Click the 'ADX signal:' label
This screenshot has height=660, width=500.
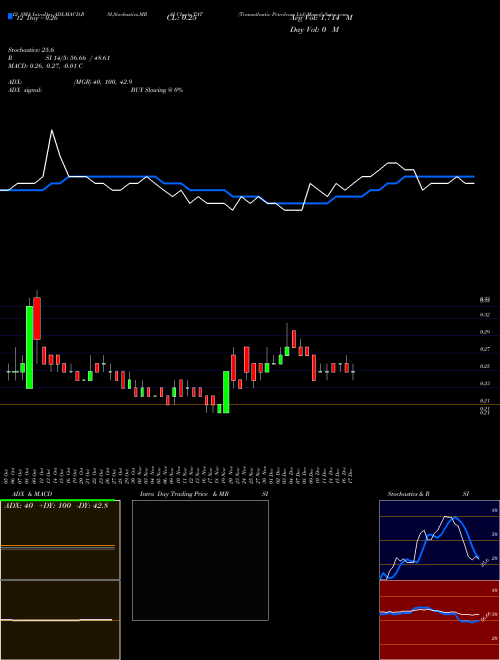(24, 90)
